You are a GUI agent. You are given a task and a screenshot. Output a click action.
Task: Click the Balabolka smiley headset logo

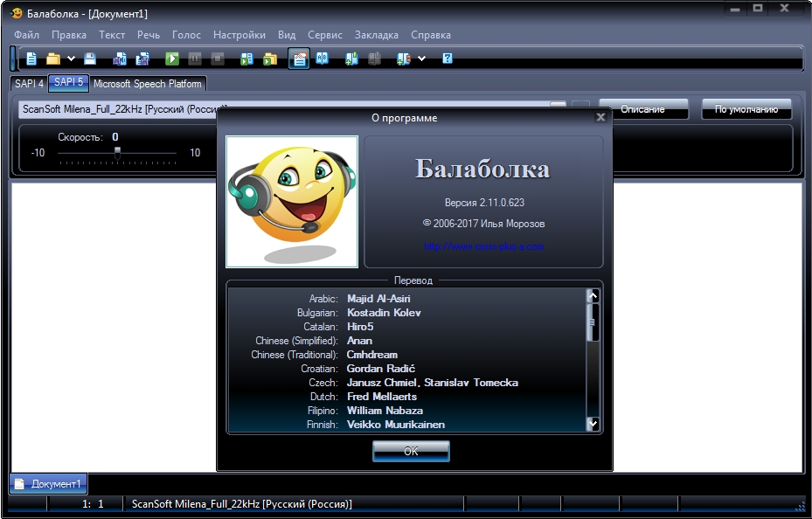(292, 202)
